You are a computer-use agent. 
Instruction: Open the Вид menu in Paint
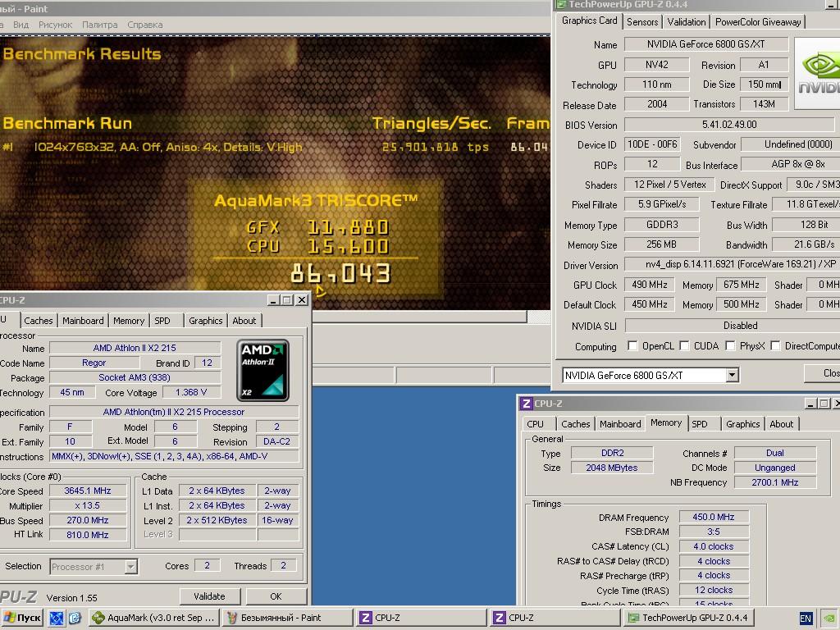pos(21,25)
